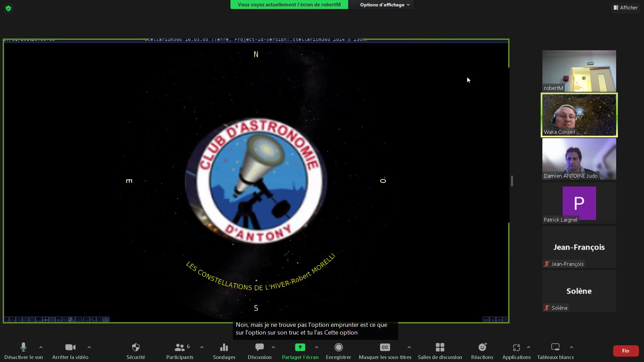
Task: Mute the microphone with Désactiver le son
Action: tap(23, 351)
